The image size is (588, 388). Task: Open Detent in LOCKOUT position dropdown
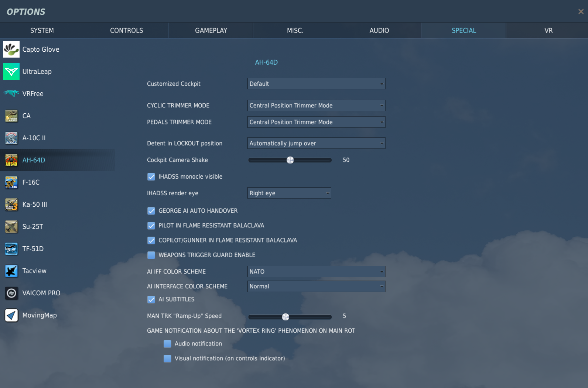click(316, 143)
